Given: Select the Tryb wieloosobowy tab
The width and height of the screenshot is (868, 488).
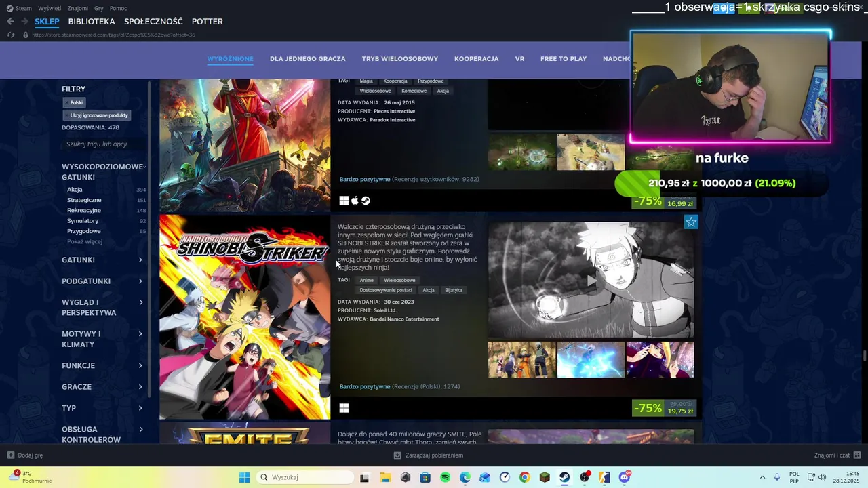Looking at the screenshot, I should tap(400, 59).
